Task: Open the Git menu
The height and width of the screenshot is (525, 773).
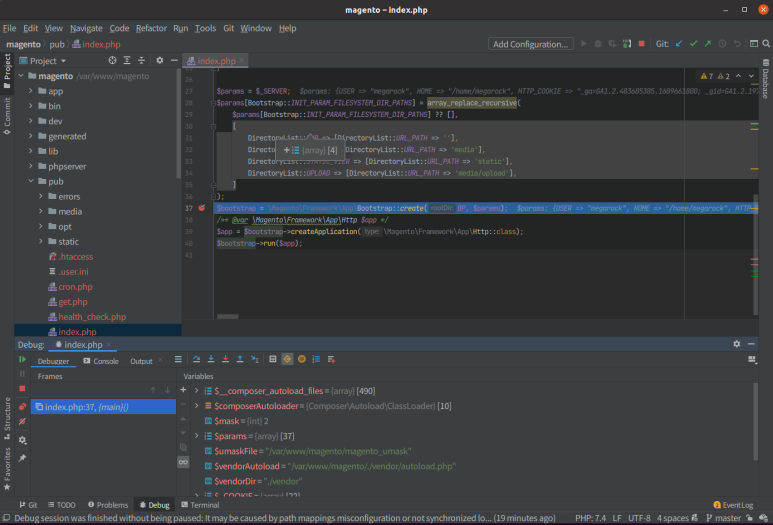Action: (x=228, y=28)
